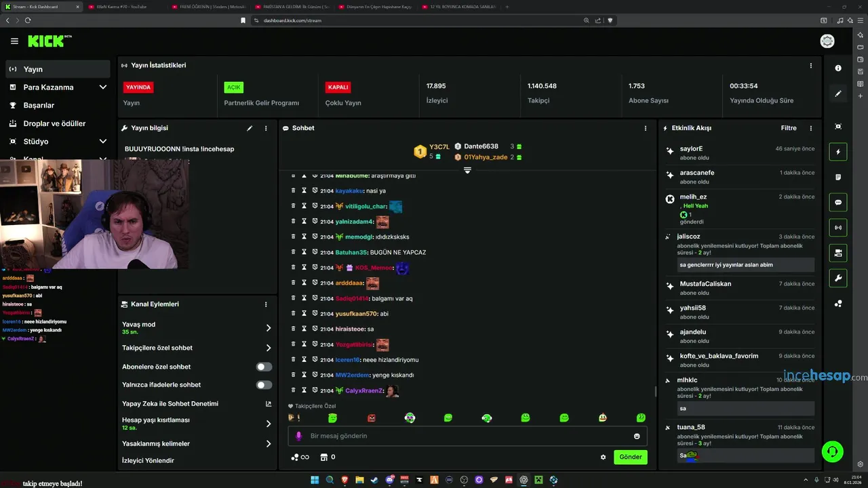Screen dimensions: 868x488
Task: Open the Windows Start menu
Action: point(315,480)
